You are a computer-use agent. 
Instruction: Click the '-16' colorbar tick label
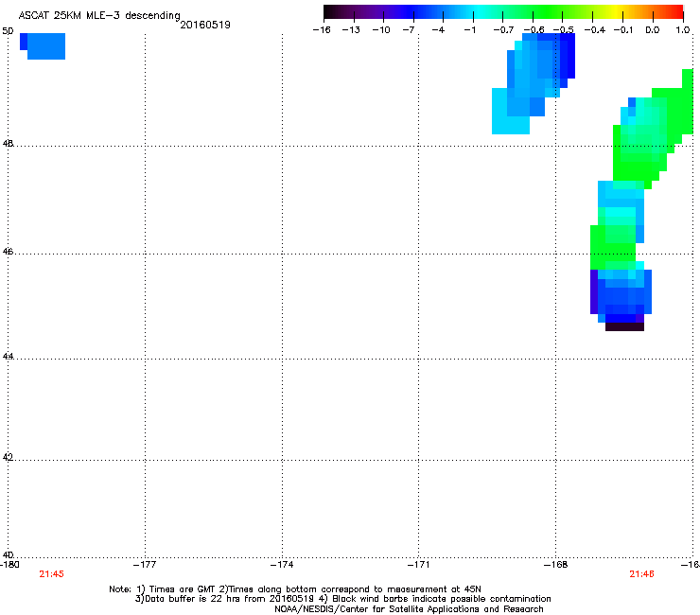tap(322, 30)
